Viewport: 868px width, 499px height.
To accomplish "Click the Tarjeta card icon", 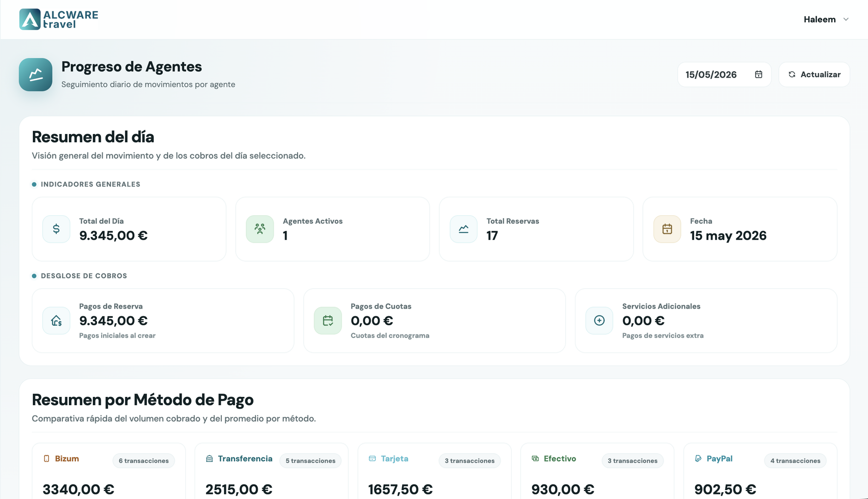I will tap(372, 458).
